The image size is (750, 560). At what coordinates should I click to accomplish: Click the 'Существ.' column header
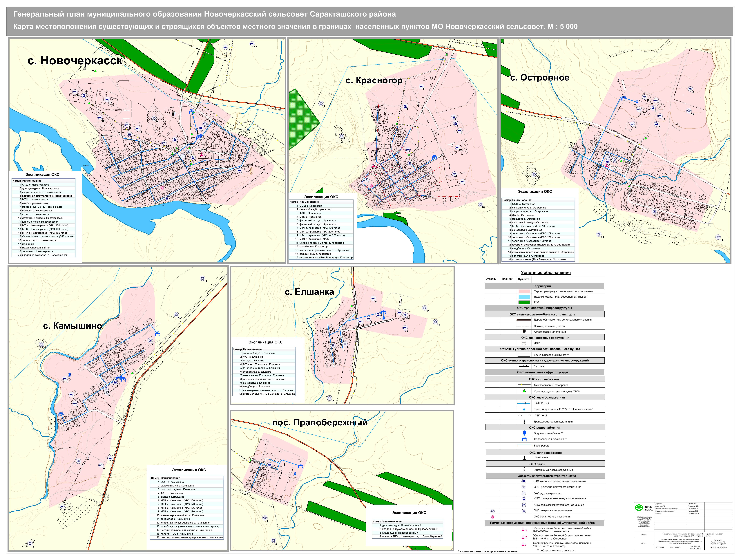point(524,279)
